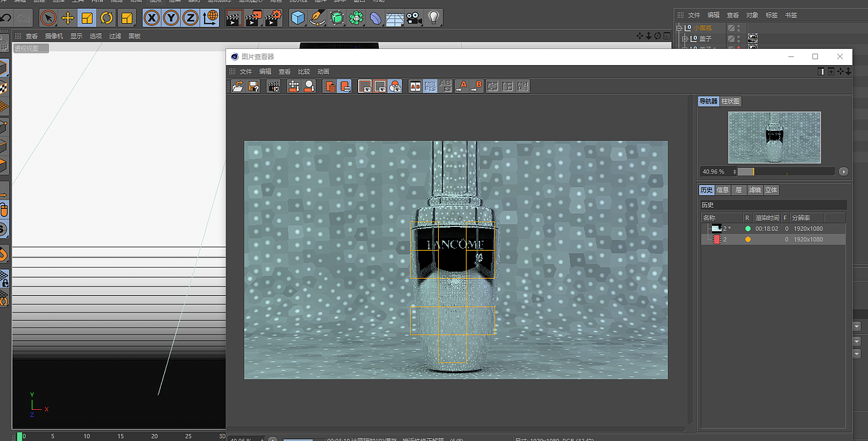Click the navigator preview thumbnail

pyautogui.click(x=774, y=138)
